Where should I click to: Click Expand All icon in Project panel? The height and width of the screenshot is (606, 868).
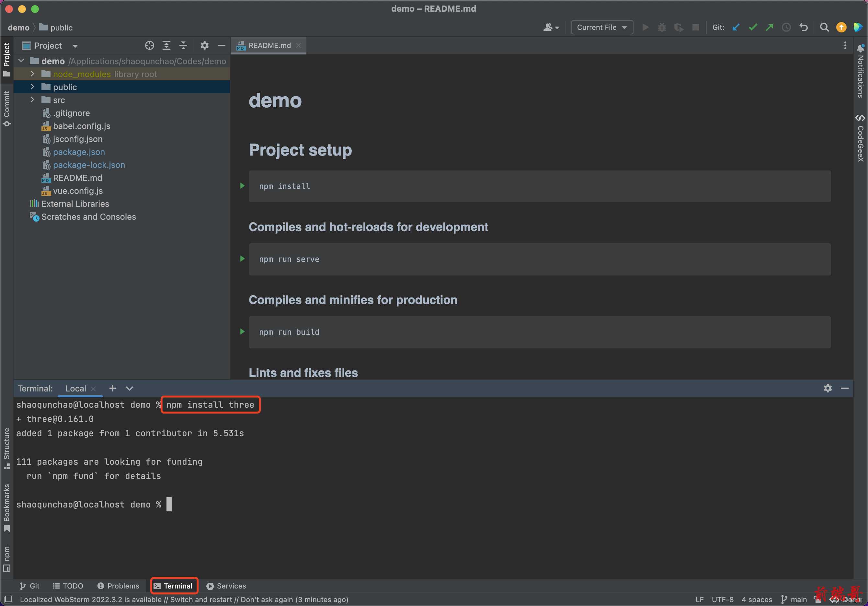pyautogui.click(x=166, y=46)
